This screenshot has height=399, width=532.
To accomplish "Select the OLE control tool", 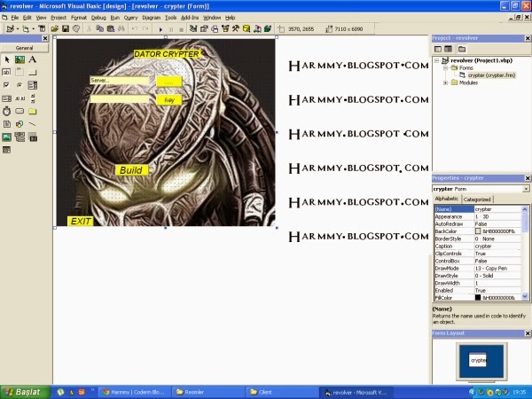I will (33, 137).
